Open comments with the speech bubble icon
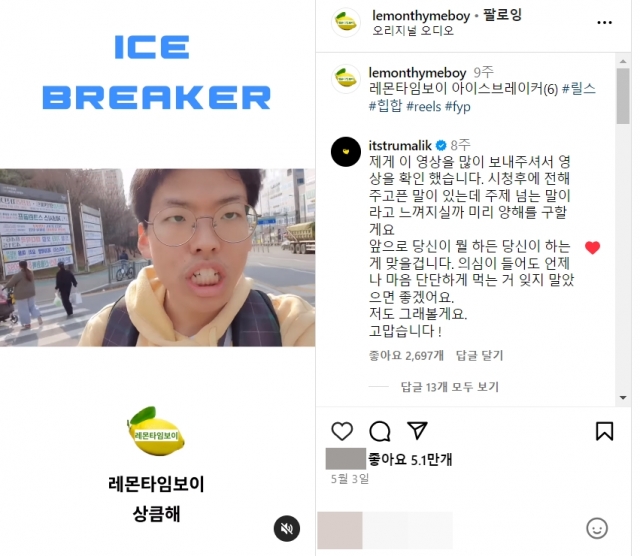The image size is (640, 556). [380, 431]
